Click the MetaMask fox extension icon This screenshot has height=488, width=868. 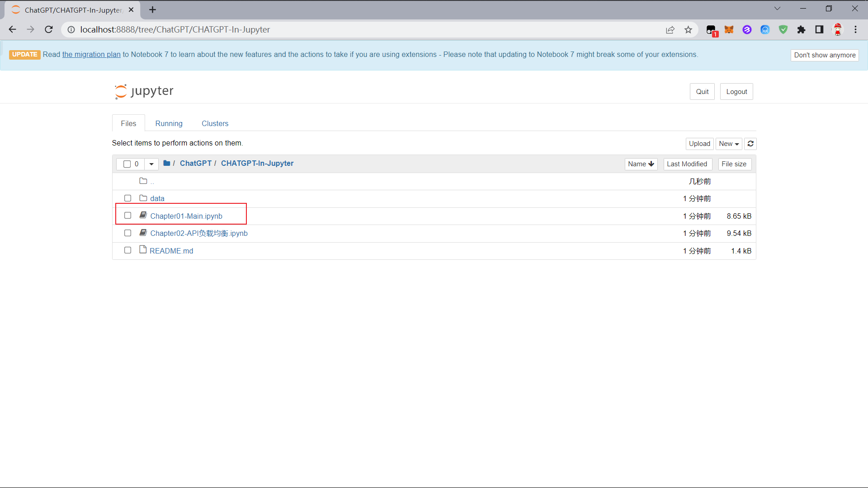(729, 30)
